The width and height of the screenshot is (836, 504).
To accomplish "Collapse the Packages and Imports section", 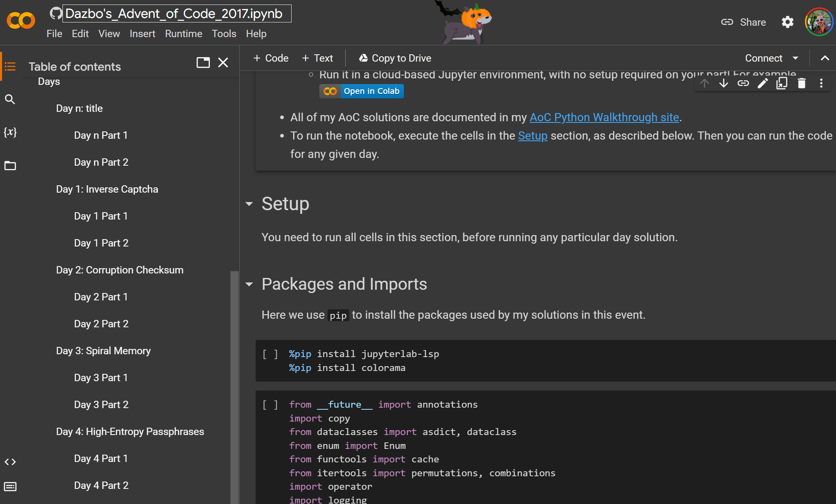I will 250,284.
